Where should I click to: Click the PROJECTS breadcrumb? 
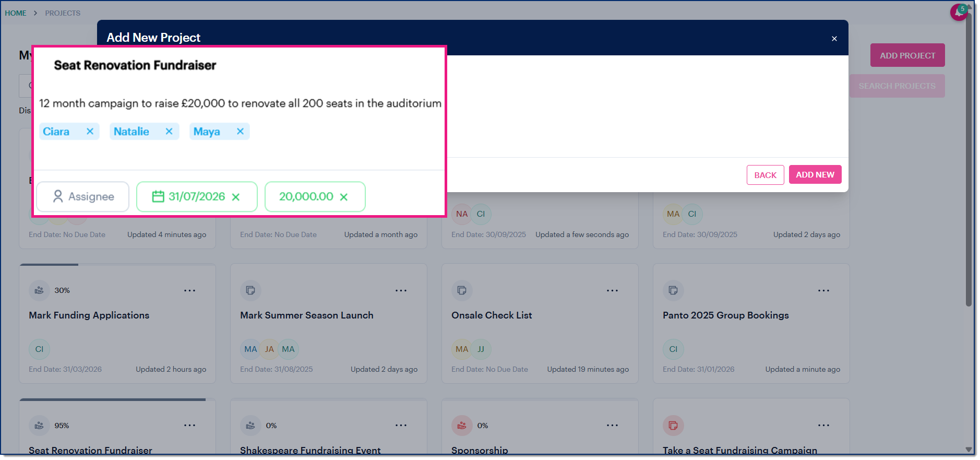[63, 13]
